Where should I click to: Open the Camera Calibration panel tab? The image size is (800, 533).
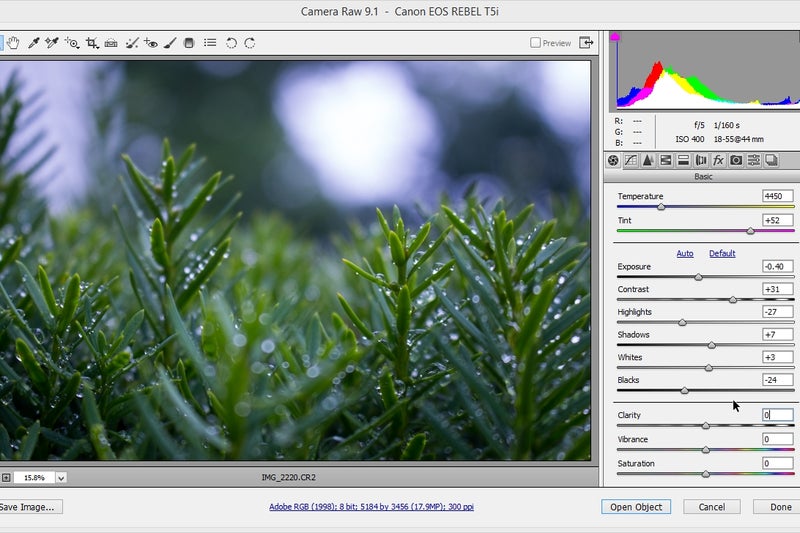click(736, 160)
